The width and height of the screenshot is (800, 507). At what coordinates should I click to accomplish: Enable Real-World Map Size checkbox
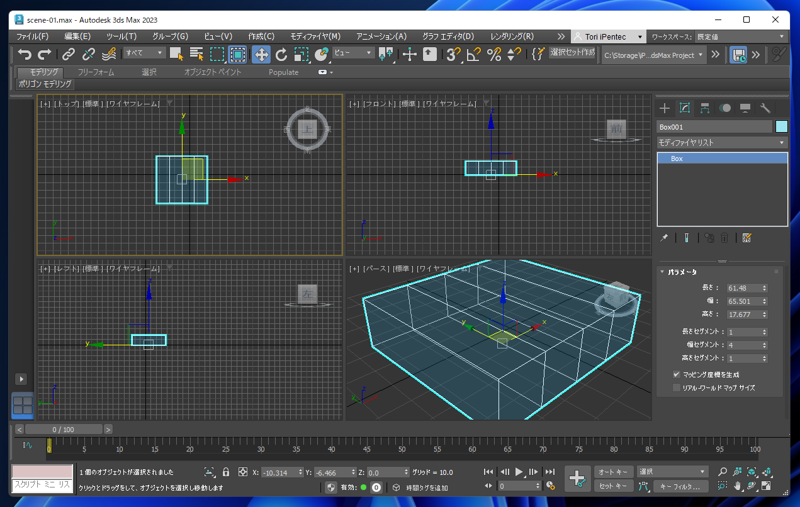pyautogui.click(x=677, y=388)
